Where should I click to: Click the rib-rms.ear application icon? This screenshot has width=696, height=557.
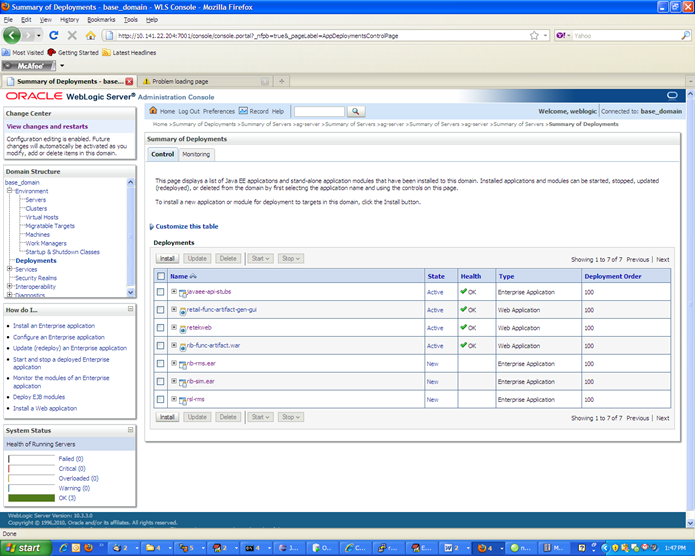click(182, 364)
